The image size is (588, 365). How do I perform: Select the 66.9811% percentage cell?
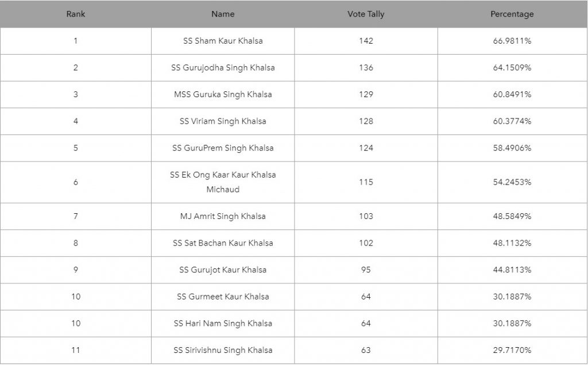pyautogui.click(x=512, y=41)
